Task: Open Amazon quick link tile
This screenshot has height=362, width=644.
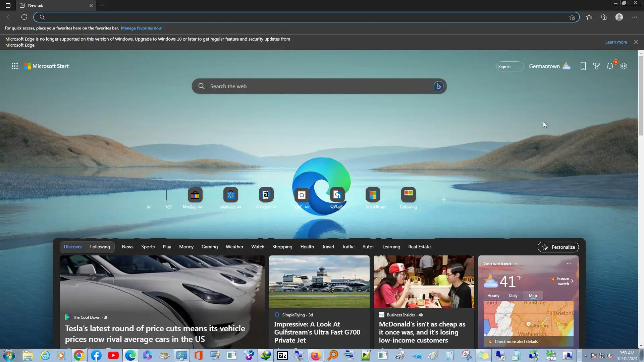Action: [x=266, y=195]
